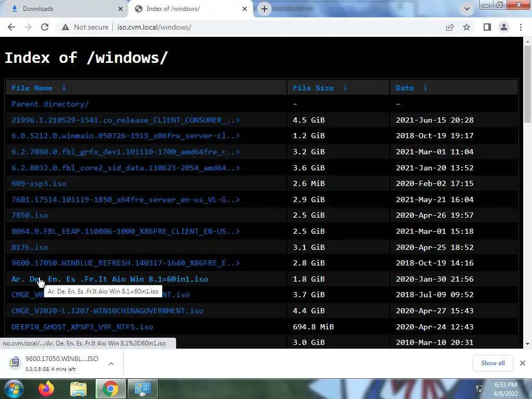This screenshot has width=532, height=399.
Task: Sort by File Size column header
Action: point(313,88)
